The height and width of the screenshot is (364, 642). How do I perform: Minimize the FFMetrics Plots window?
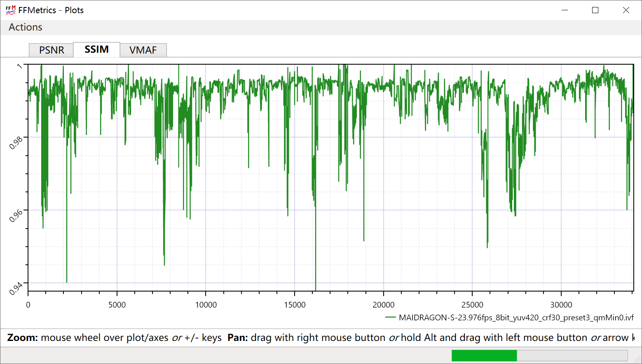tap(565, 10)
